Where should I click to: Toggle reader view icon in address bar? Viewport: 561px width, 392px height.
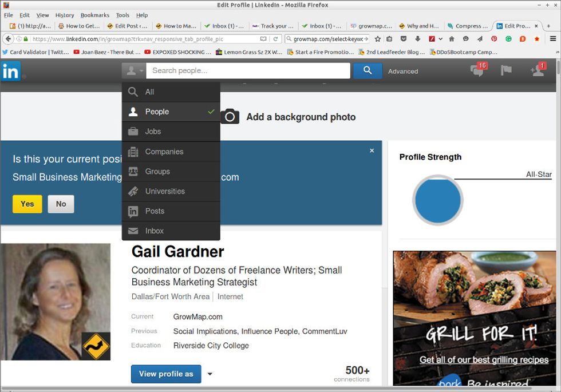tap(263, 39)
